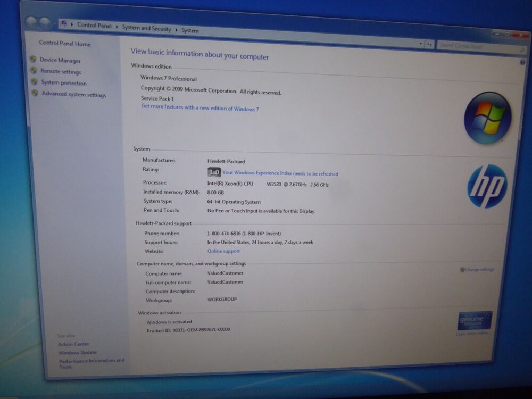The height and width of the screenshot is (399, 532).
Task: Select System and Security in the breadcrumb
Action: (x=147, y=28)
